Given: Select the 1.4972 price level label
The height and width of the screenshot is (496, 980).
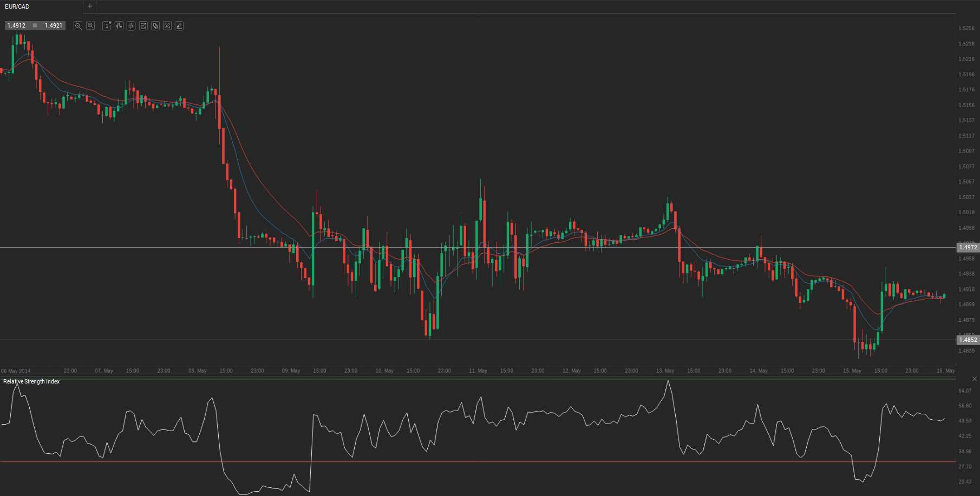Looking at the screenshot, I should (x=968, y=247).
